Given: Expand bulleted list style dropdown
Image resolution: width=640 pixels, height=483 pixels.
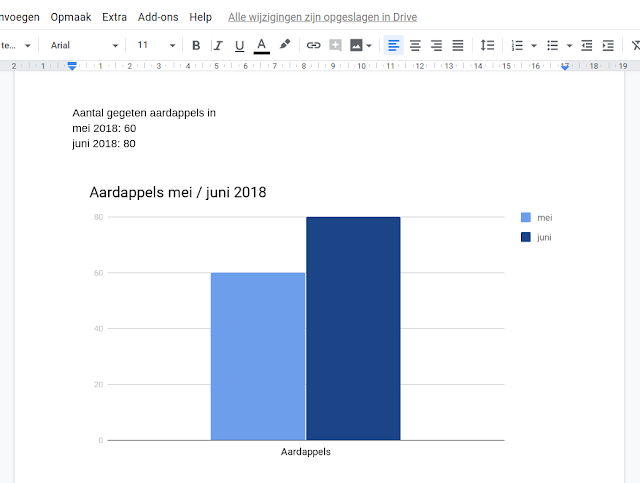Looking at the screenshot, I should point(569,45).
